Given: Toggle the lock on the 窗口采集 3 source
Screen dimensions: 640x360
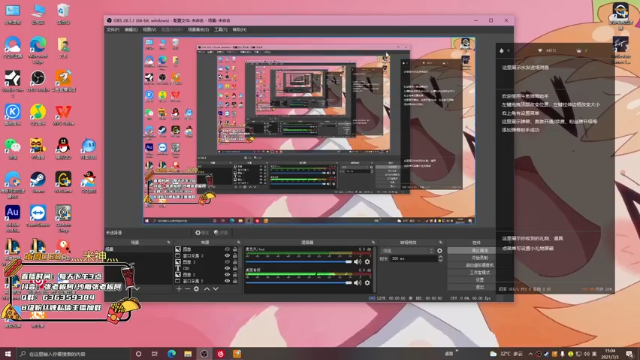Looking at the screenshot, I should coord(235,256).
